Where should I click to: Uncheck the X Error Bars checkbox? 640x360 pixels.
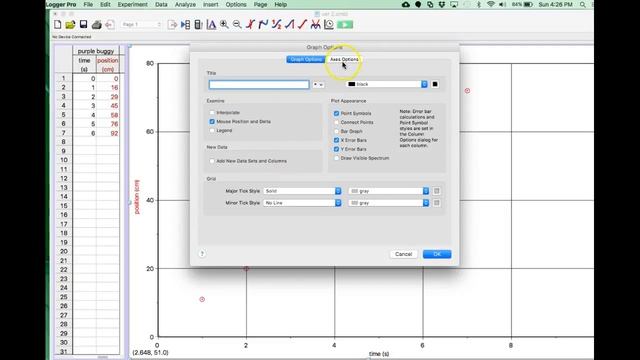coord(336,140)
